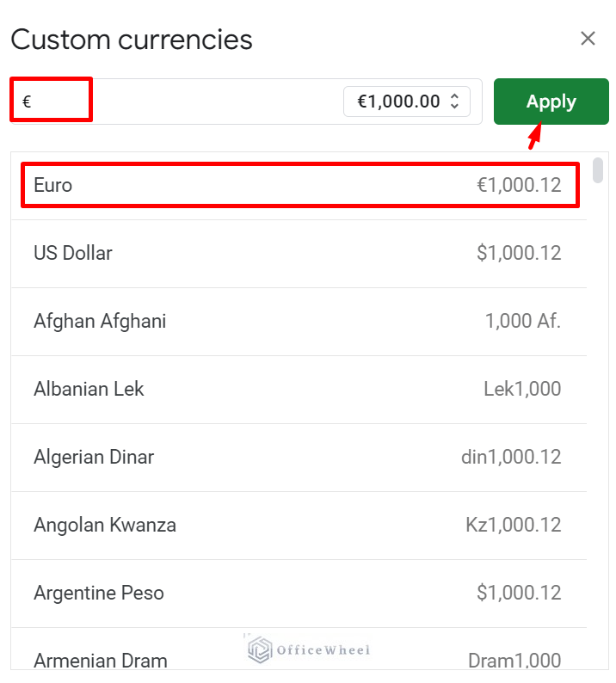
Task: Select Argentine Peso currency
Action: [x=299, y=593]
